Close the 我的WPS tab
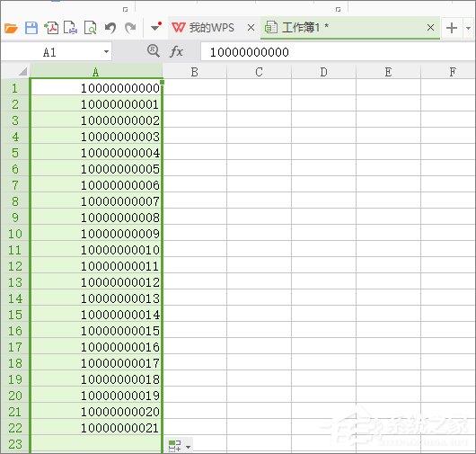 [x=251, y=28]
